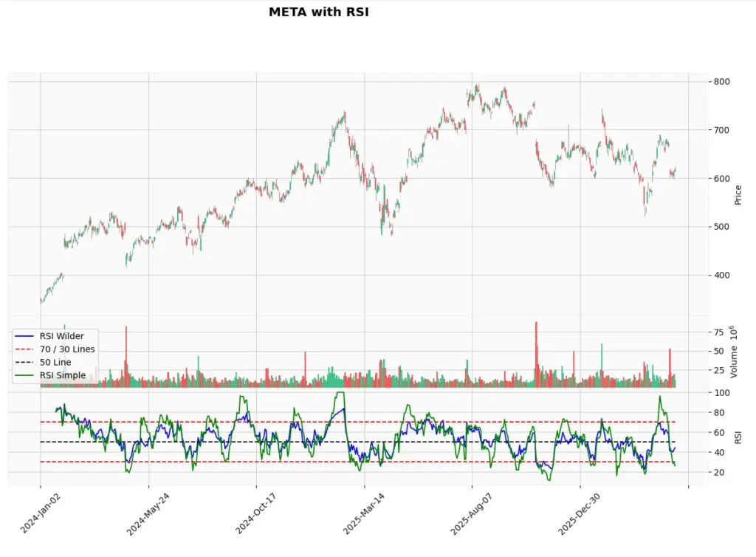
Task: Click the "Volume 10^6" axis title
Action: [x=733, y=352]
